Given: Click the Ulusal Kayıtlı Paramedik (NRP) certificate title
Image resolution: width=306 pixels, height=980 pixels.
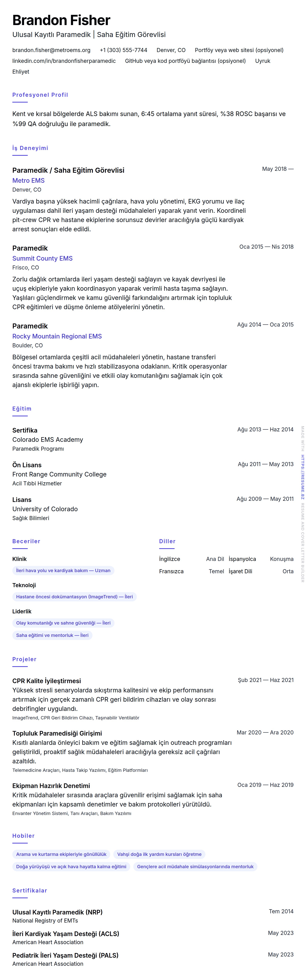Looking at the screenshot, I should [57, 912].
